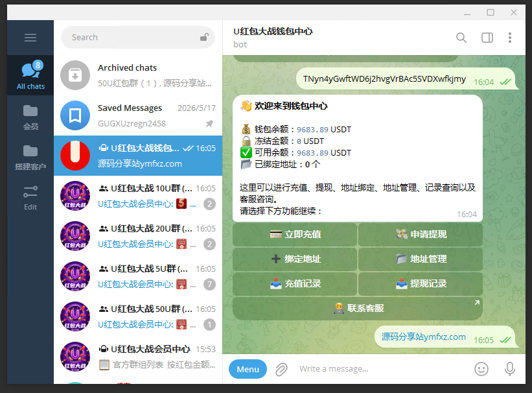Image resolution: width=532 pixels, height=393 pixels.
Task: Open the U红包大战 20U群 chat
Action: 138,236
